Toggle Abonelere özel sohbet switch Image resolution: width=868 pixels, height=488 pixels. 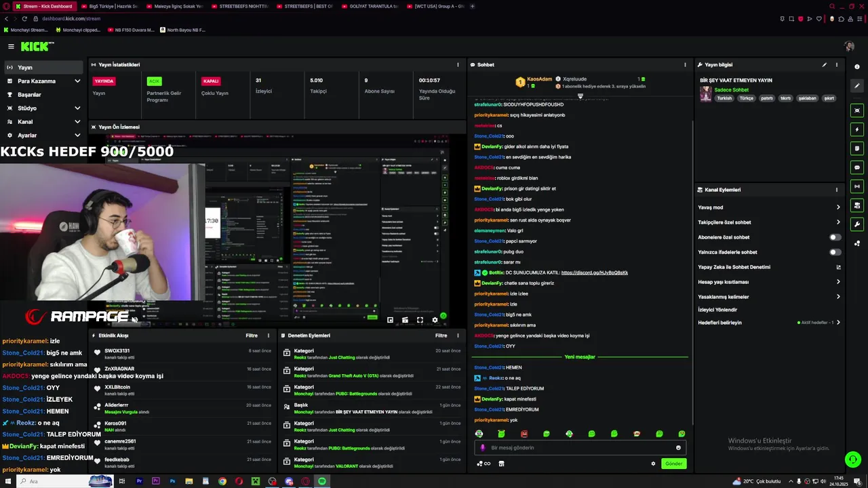coord(835,237)
